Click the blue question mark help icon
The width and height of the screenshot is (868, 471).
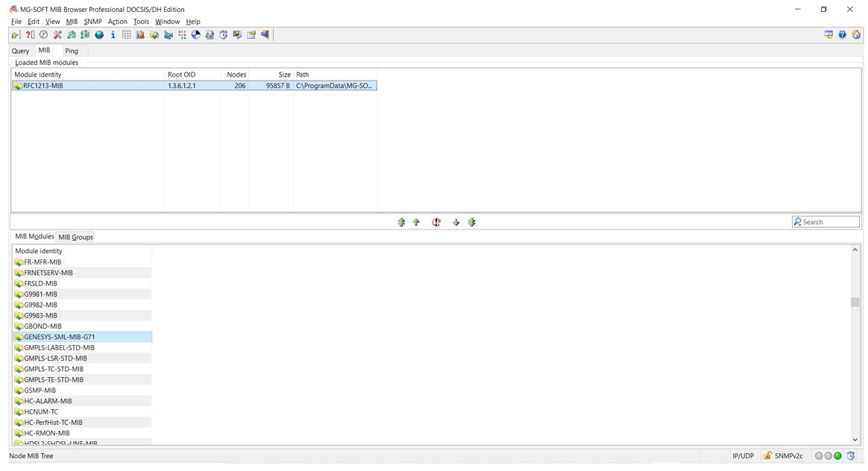click(x=842, y=35)
